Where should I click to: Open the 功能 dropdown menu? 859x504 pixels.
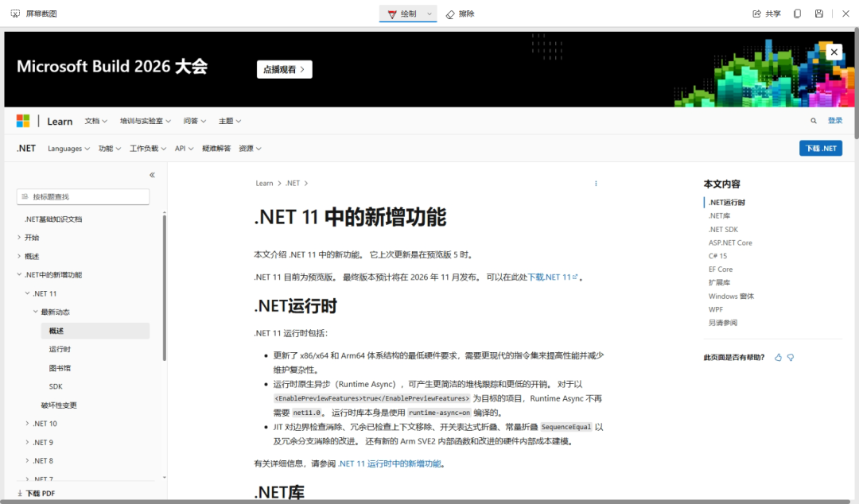[110, 149]
